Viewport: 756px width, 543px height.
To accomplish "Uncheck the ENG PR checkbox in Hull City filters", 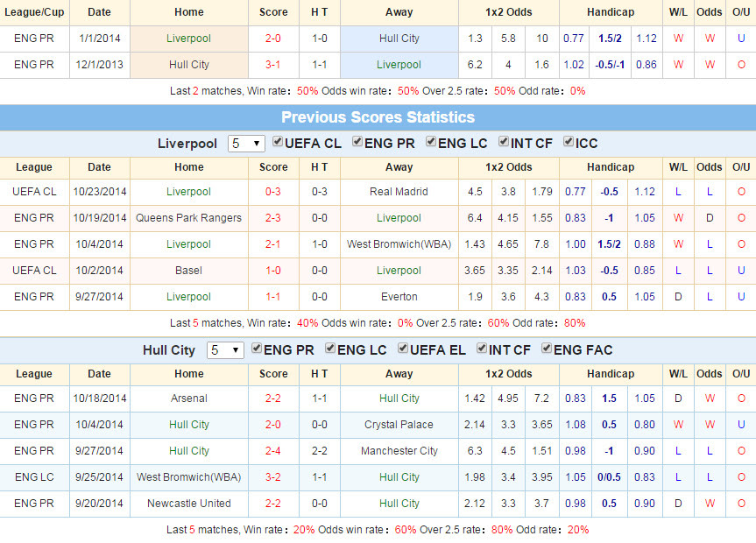I will click(x=257, y=349).
